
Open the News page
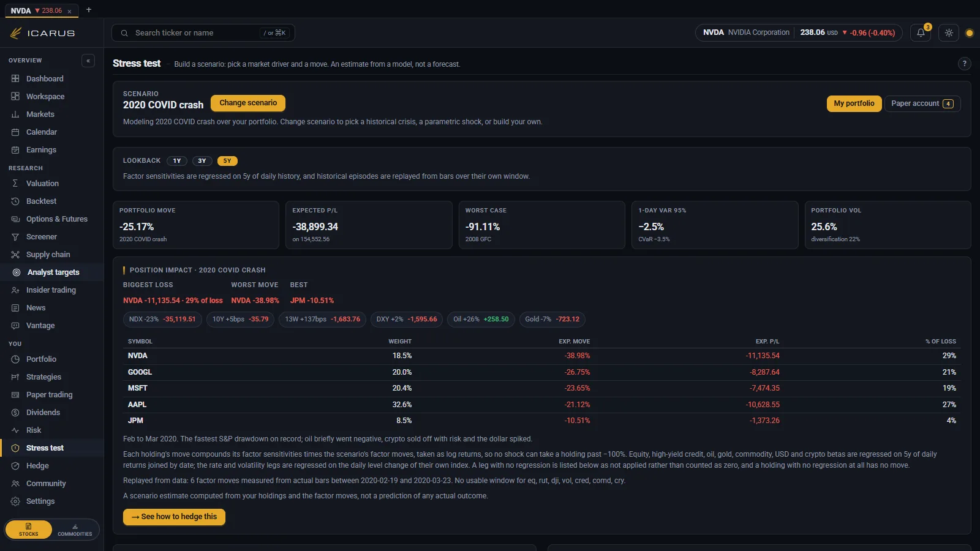pos(51,307)
